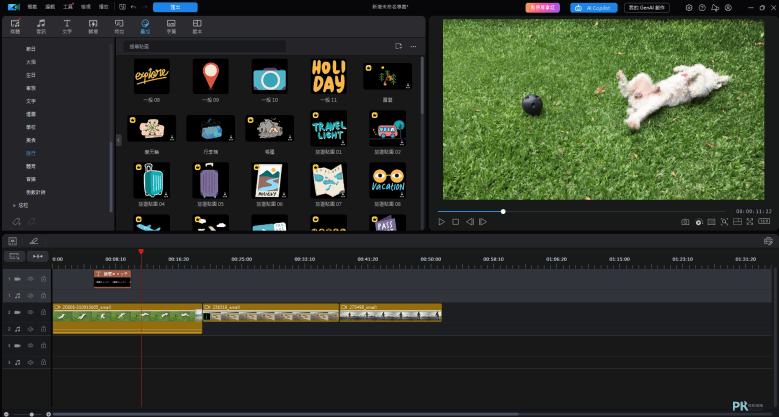Toggle visibility eye on video track 2

(31, 312)
